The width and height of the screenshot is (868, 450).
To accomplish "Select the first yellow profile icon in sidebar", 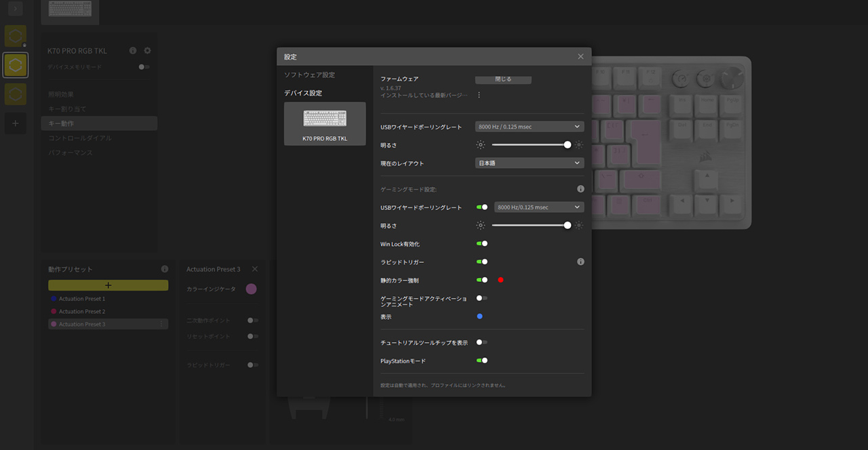I will pyautogui.click(x=16, y=36).
